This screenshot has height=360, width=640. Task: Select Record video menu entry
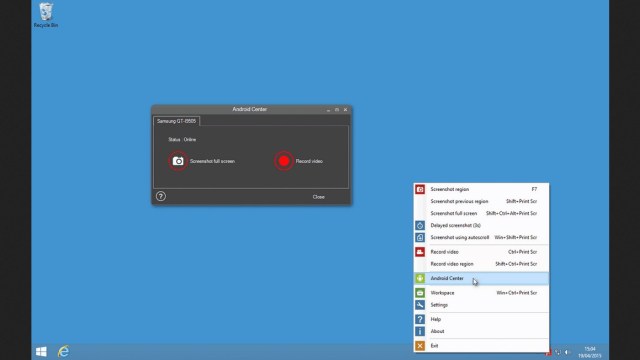[x=481, y=252]
